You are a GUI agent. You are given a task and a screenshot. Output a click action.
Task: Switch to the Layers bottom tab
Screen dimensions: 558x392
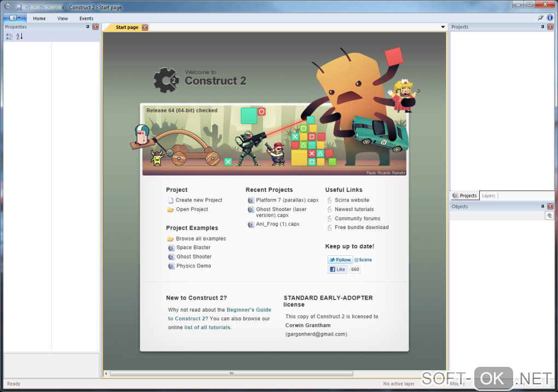click(489, 196)
